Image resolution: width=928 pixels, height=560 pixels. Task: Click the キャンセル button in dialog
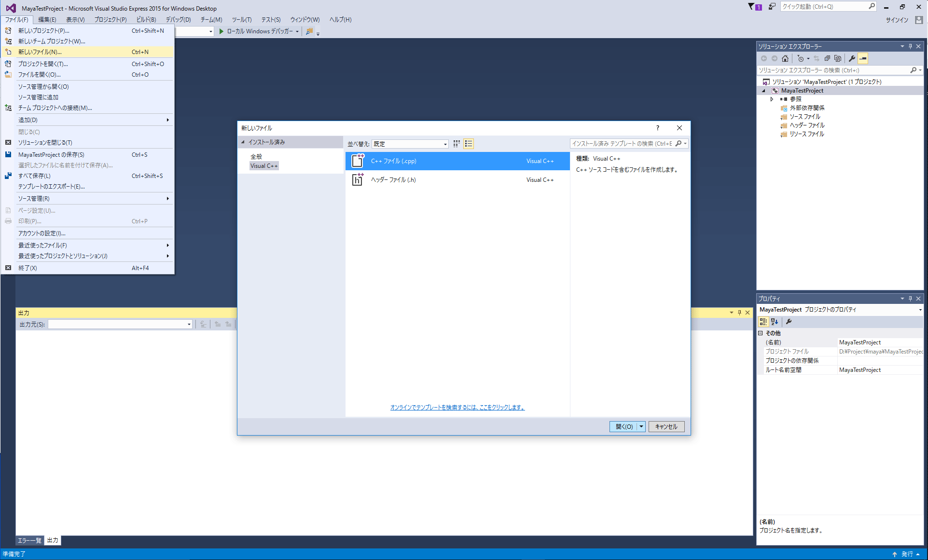coord(666,426)
